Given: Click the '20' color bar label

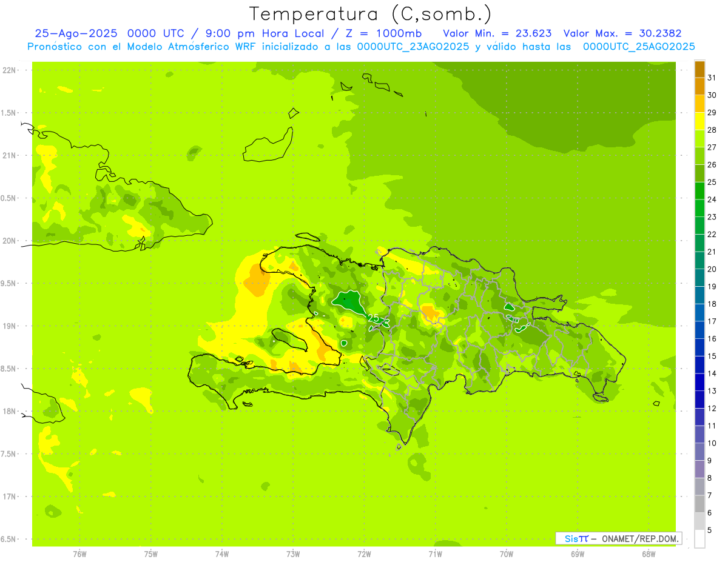Looking at the screenshot, I should pos(712,269).
